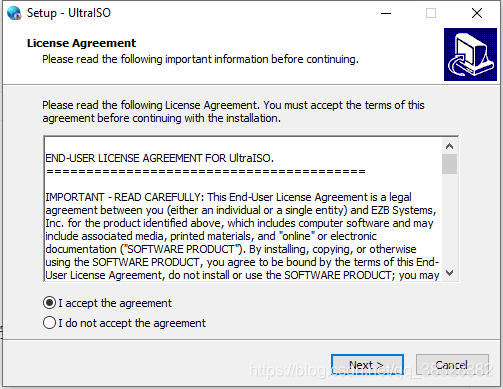Close the UltraISO Setup dialog

click(477, 13)
